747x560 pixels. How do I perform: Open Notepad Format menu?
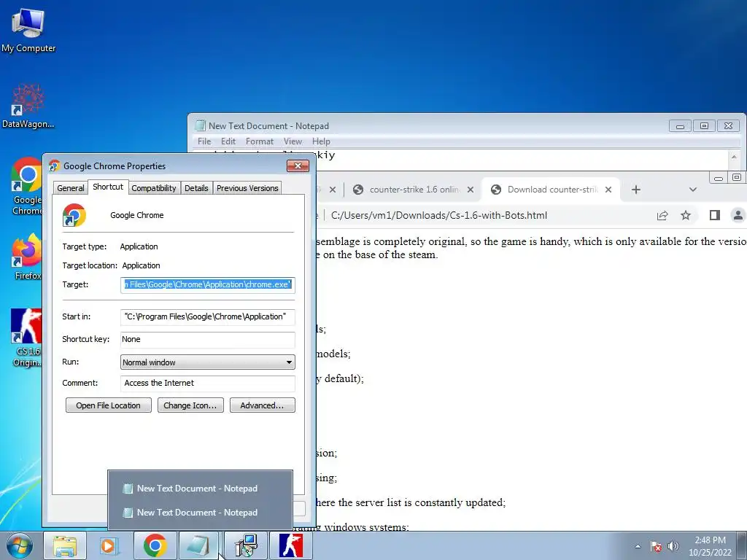click(x=260, y=141)
